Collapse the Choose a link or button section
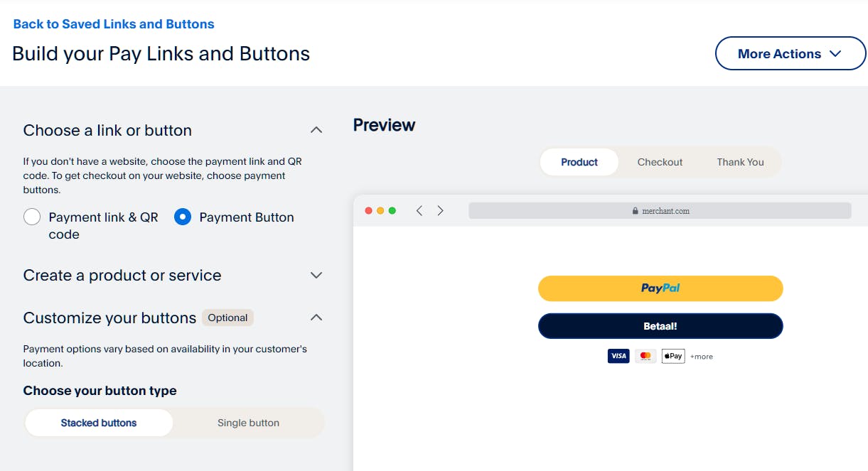Viewport: 868px width, 471px height. tap(316, 130)
